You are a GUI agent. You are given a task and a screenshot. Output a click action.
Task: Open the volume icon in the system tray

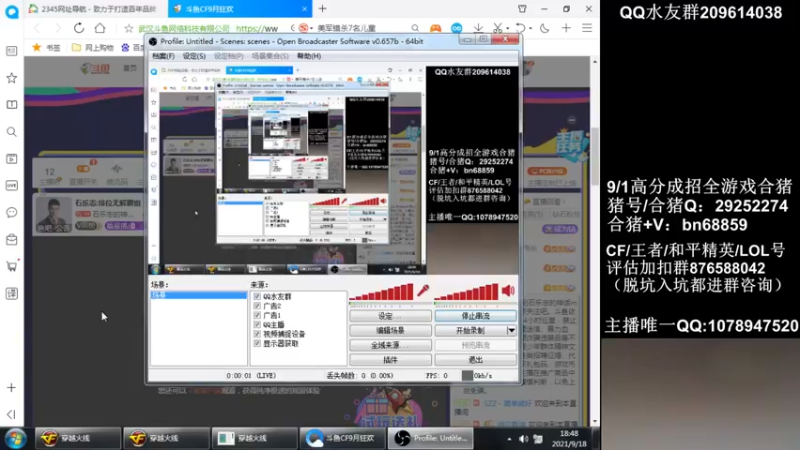point(523,439)
